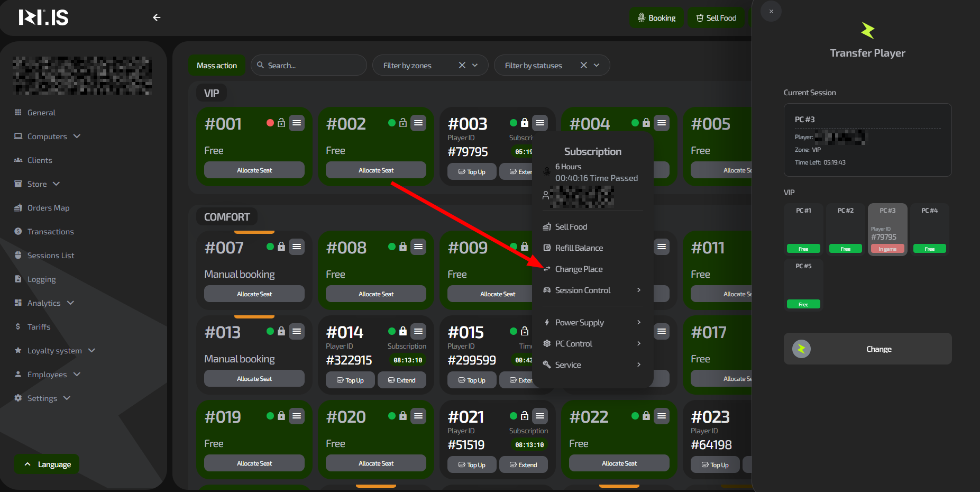Open hamburger menu on PC #019
Screen dimensions: 980x492
pos(297,416)
